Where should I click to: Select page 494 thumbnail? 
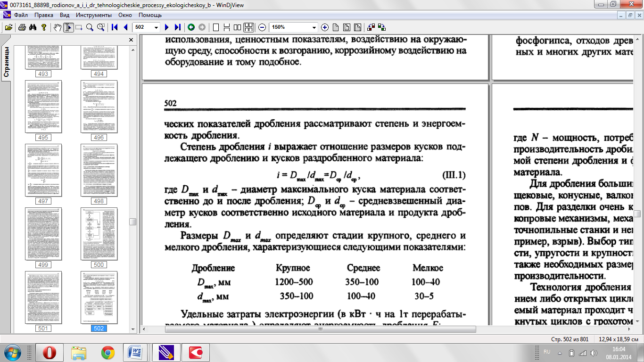(x=99, y=57)
